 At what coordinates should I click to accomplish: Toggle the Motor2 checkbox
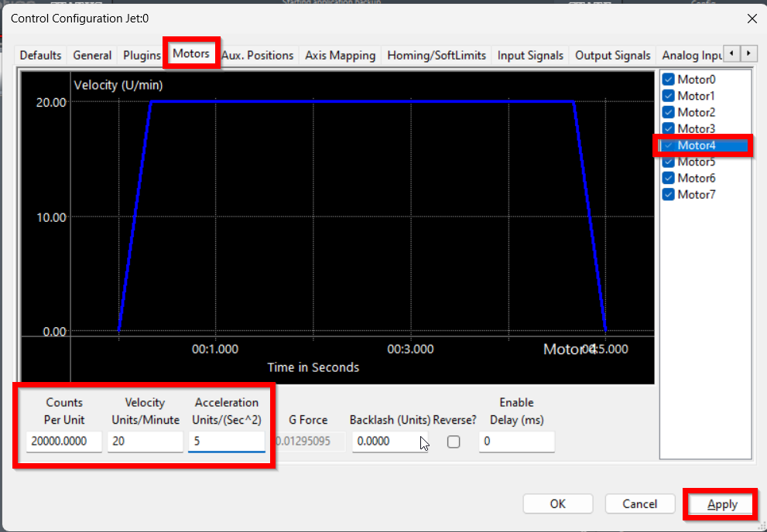pos(669,113)
